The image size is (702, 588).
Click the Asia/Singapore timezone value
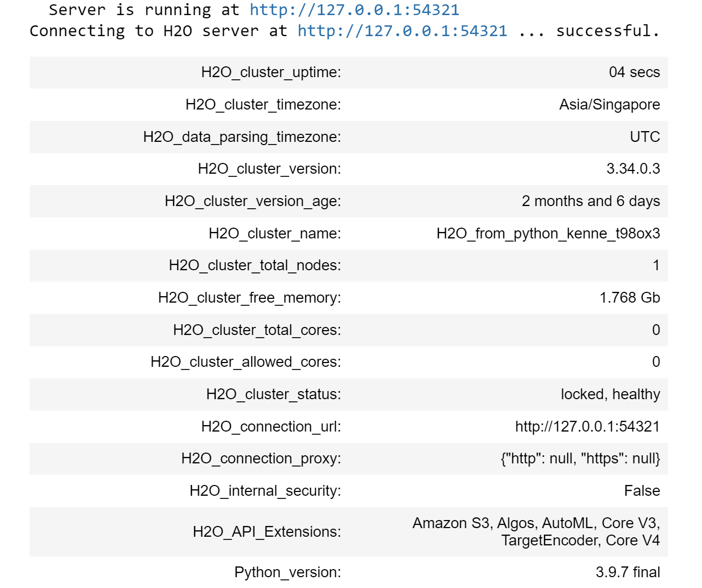pyautogui.click(x=609, y=105)
